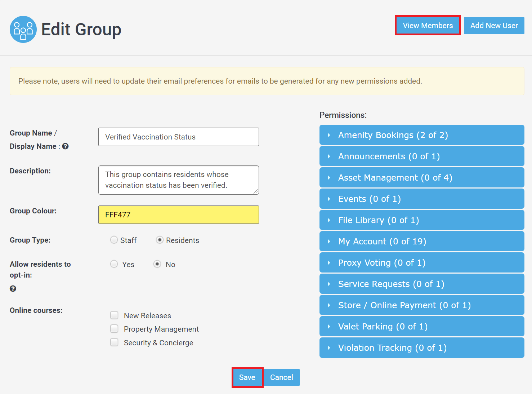Choose Yes for resident opt-in
This screenshot has width=532, height=394.
pyautogui.click(x=114, y=264)
